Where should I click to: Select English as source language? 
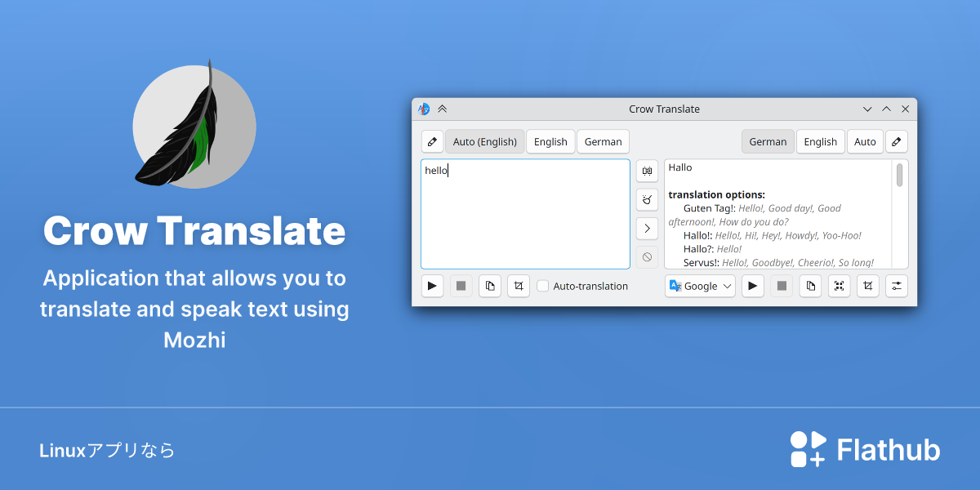(x=550, y=141)
